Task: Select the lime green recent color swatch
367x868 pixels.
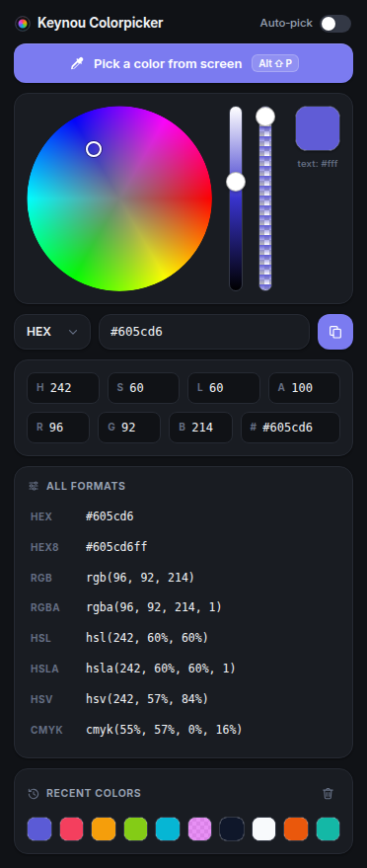Action: coord(135,829)
